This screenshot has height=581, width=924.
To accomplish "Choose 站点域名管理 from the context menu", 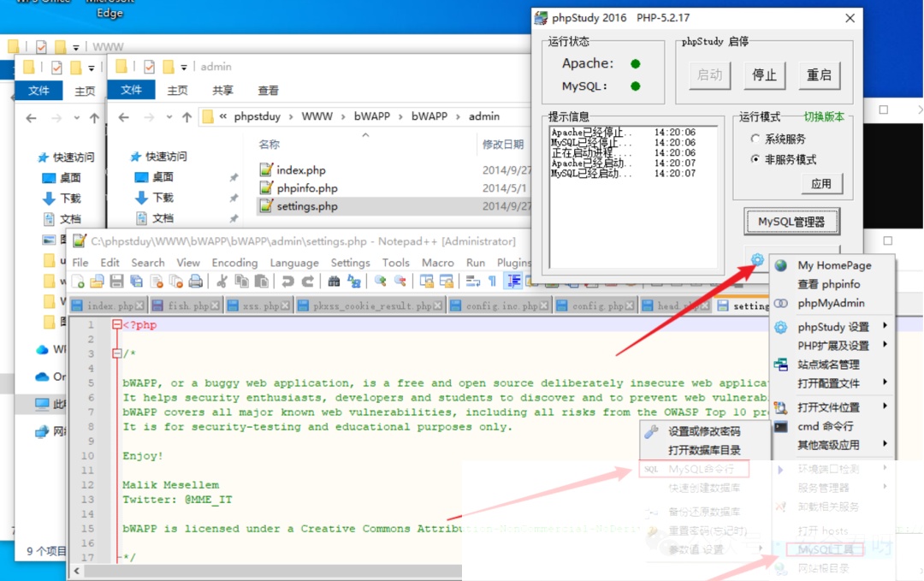I will [828, 365].
